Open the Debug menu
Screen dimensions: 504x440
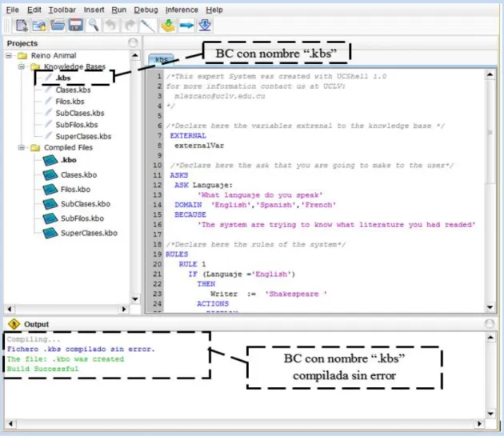tap(146, 10)
